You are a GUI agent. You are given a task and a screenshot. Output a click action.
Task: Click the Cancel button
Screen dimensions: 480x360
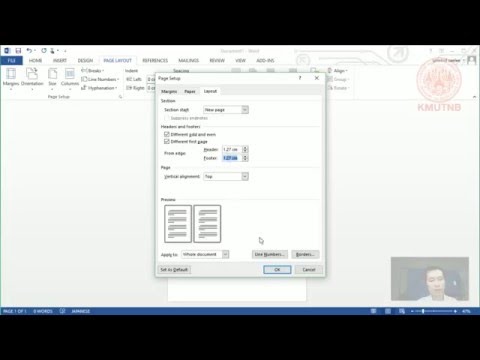pyautogui.click(x=309, y=269)
